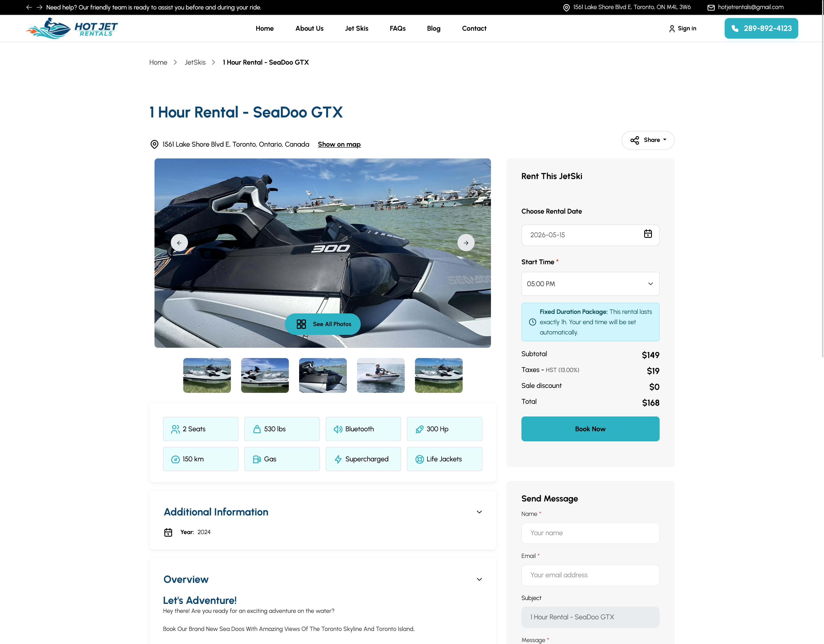This screenshot has height=644, width=824.
Task: Click the map pin icon before address
Action: (154, 144)
